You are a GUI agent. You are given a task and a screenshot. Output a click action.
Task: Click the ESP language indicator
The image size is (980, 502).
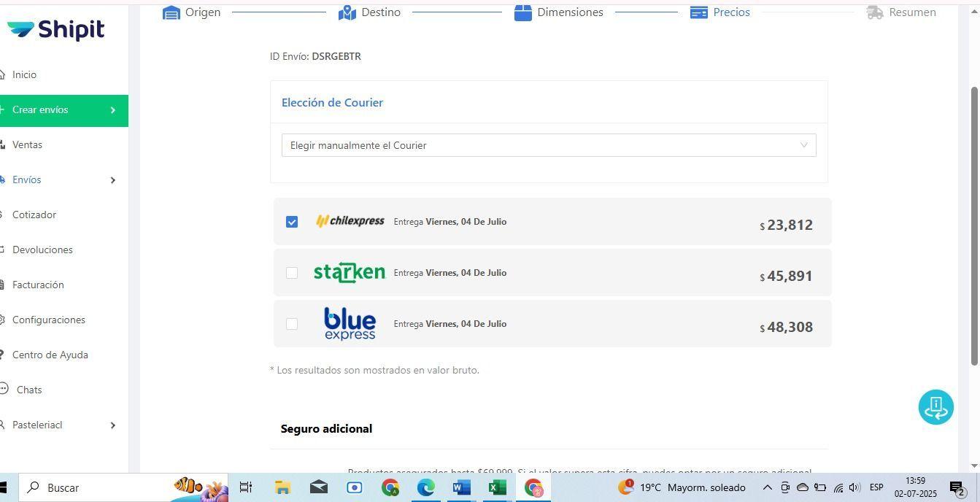point(876,487)
